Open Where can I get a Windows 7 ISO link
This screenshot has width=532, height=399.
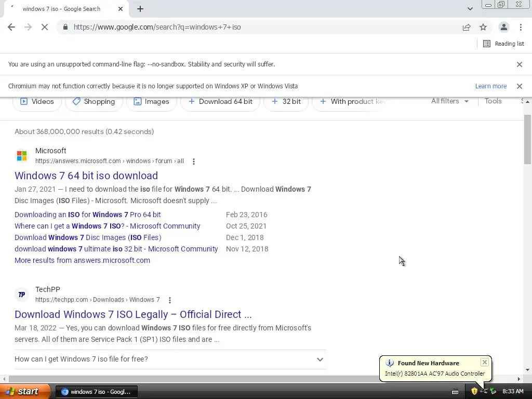pyautogui.click(x=107, y=227)
